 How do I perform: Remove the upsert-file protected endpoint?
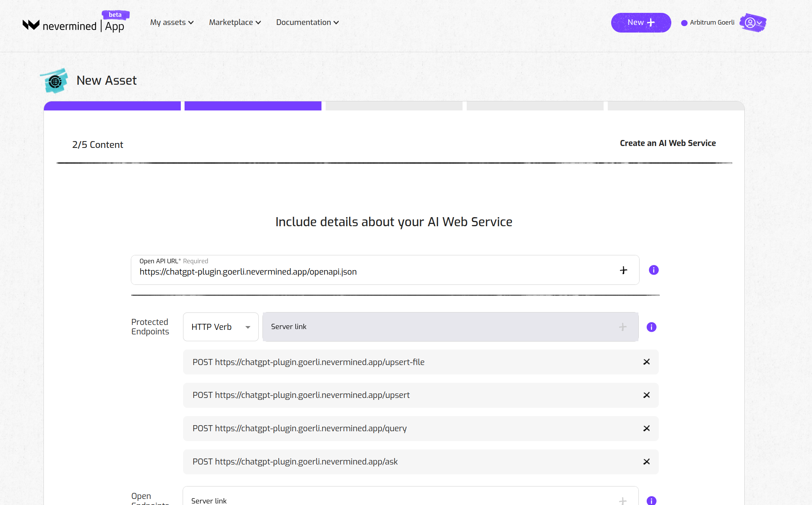(x=646, y=362)
